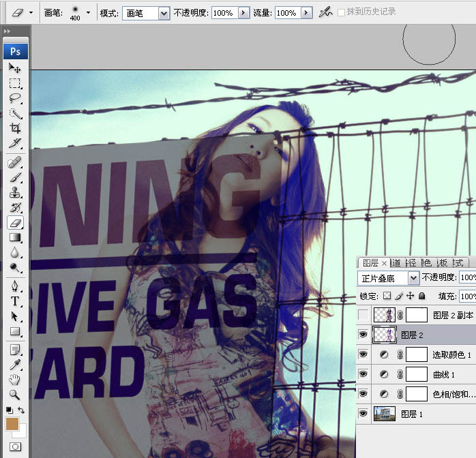Select the Rectangular Marquee tool
The image size is (476, 458).
14,83
